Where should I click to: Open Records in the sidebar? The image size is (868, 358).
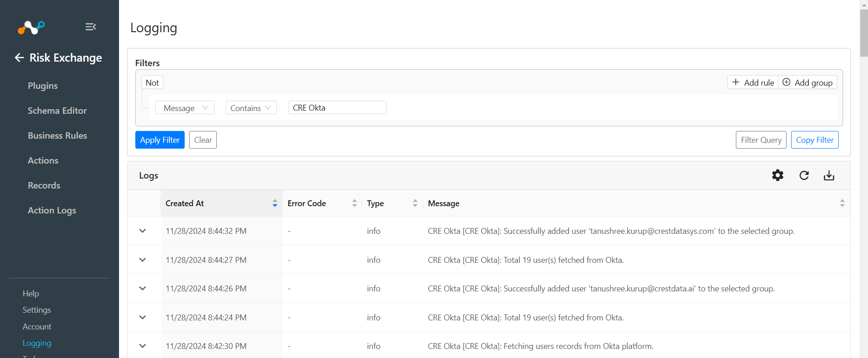(x=44, y=185)
